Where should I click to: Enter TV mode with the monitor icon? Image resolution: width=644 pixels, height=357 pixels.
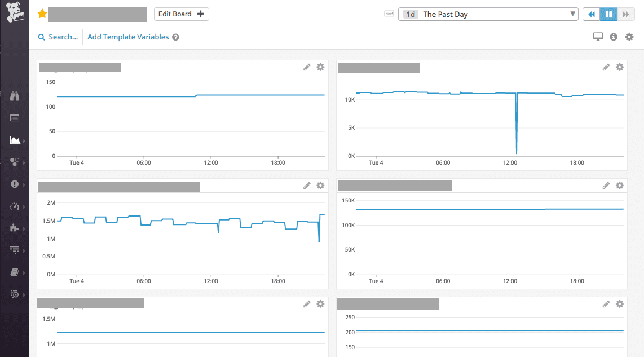coord(598,37)
